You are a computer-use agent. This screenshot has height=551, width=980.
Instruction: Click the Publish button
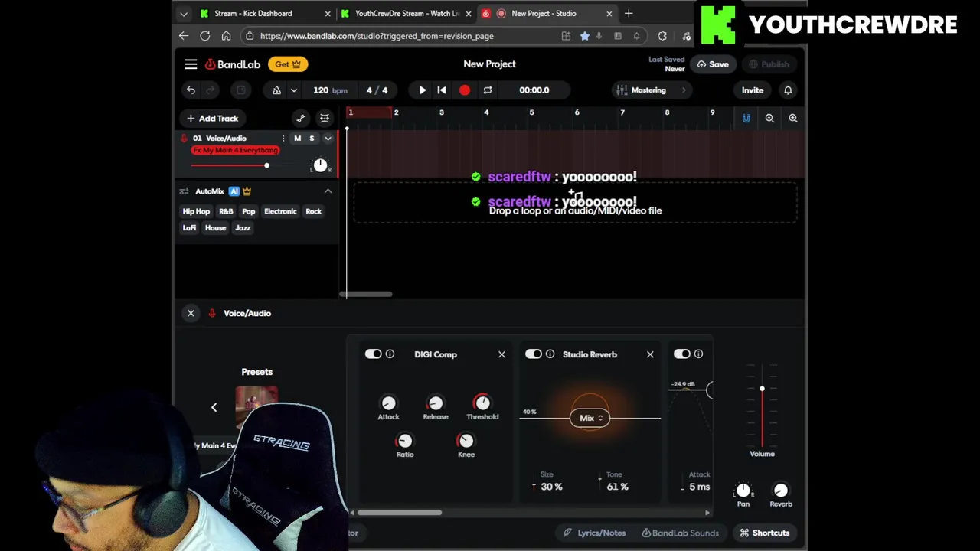[x=769, y=64]
